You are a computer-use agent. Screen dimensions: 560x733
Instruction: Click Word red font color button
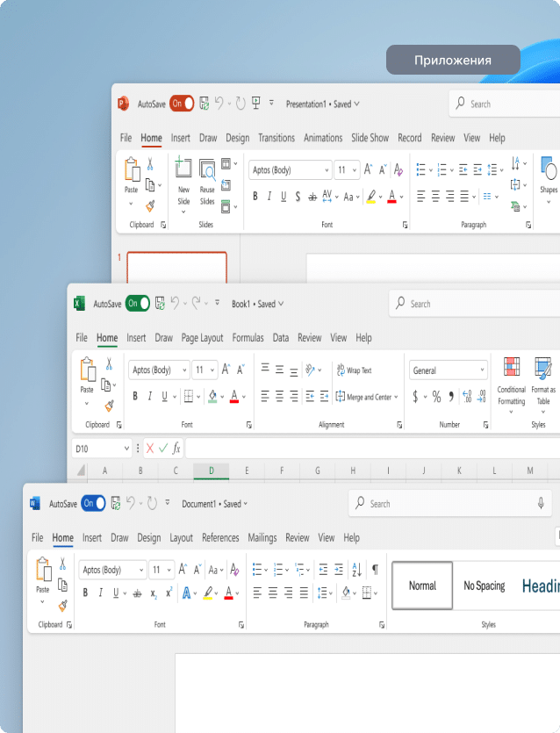228,593
